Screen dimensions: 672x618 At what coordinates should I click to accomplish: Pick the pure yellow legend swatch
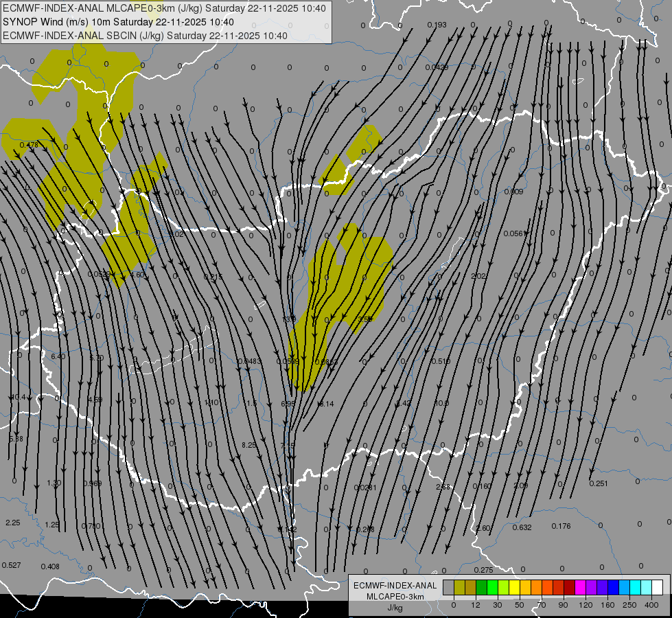(515, 587)
